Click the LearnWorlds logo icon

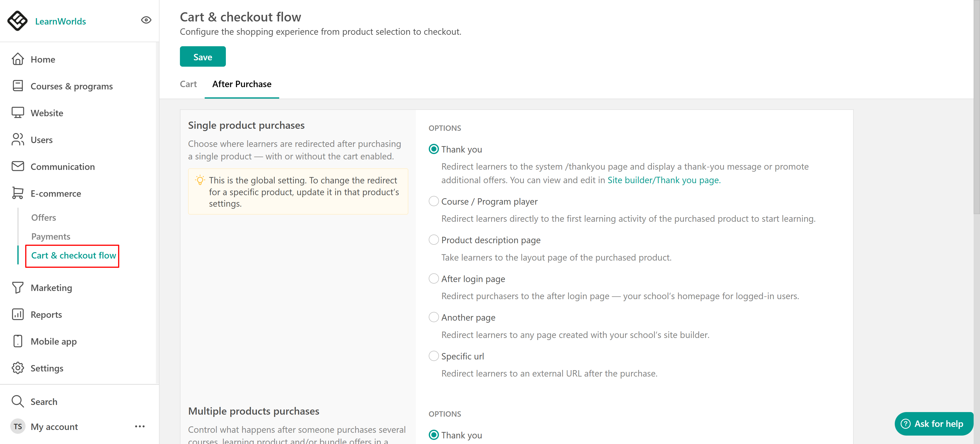point(18,20)
